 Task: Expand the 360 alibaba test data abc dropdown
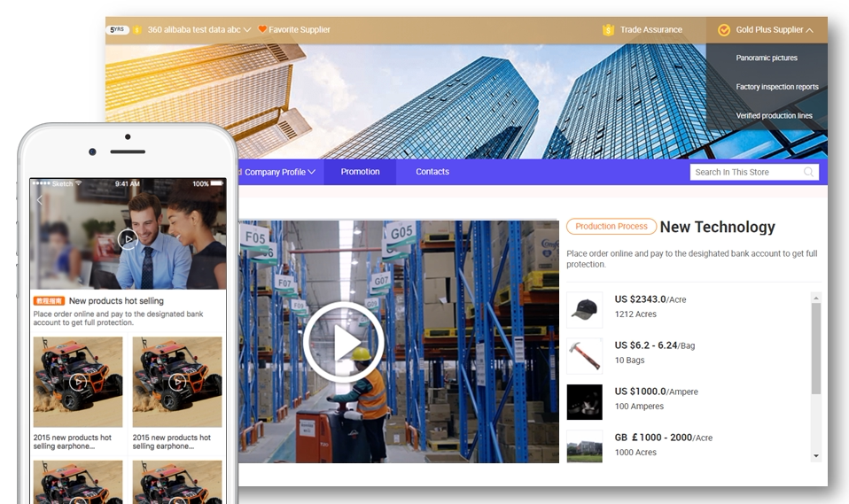pyautogui.click(x=247, y=30)
